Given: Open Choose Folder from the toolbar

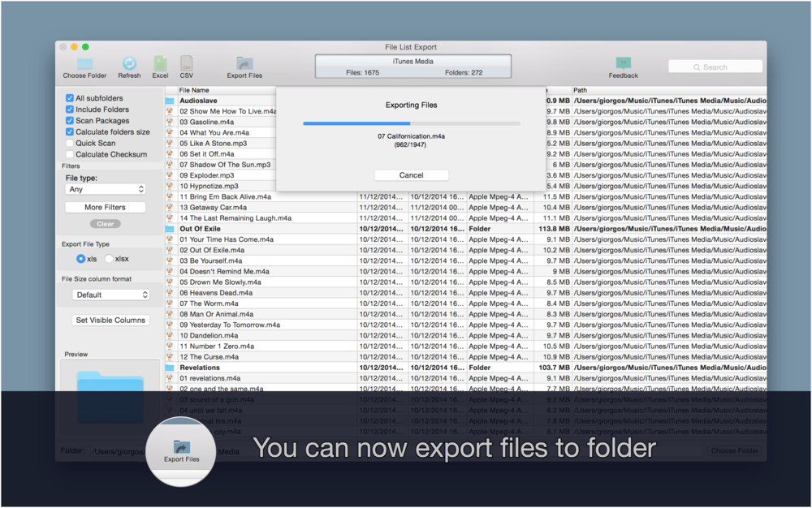Looking at the screenshot, I should click(84, 64).
